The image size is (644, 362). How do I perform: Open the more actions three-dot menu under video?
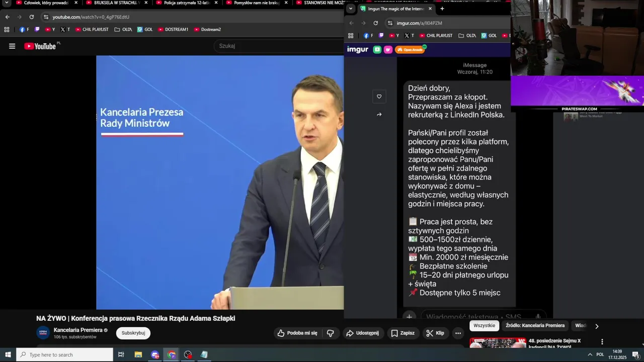tap(458, 333)
